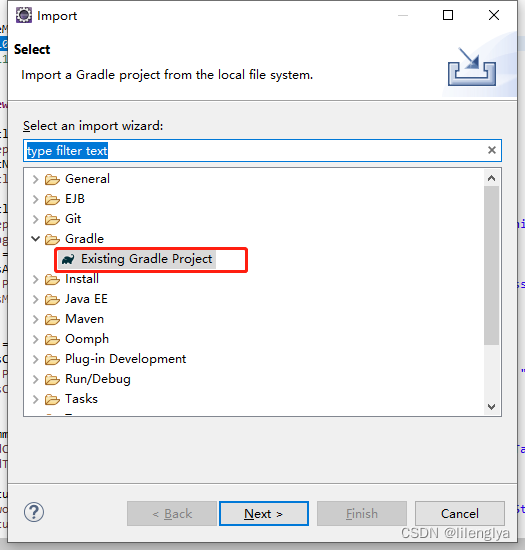Collapse the Gradle category
Screen dimensions: 525x550
click(x=35, y=239)
